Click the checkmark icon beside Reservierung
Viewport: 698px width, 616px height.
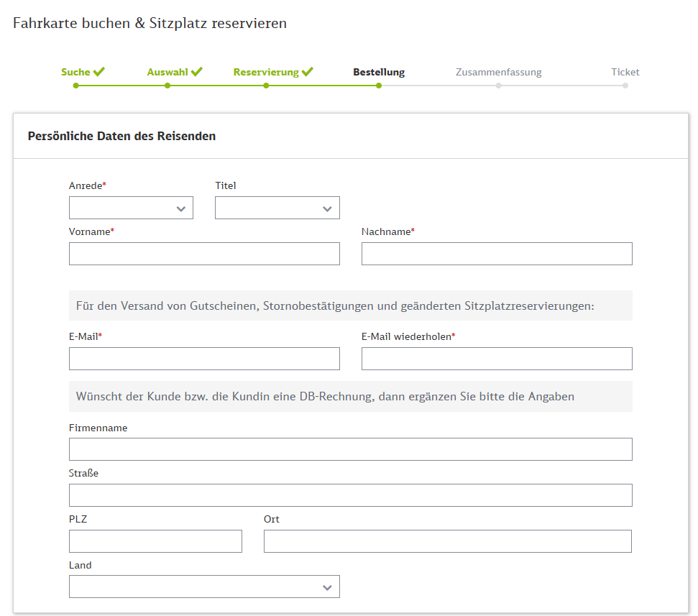[308, 72]
